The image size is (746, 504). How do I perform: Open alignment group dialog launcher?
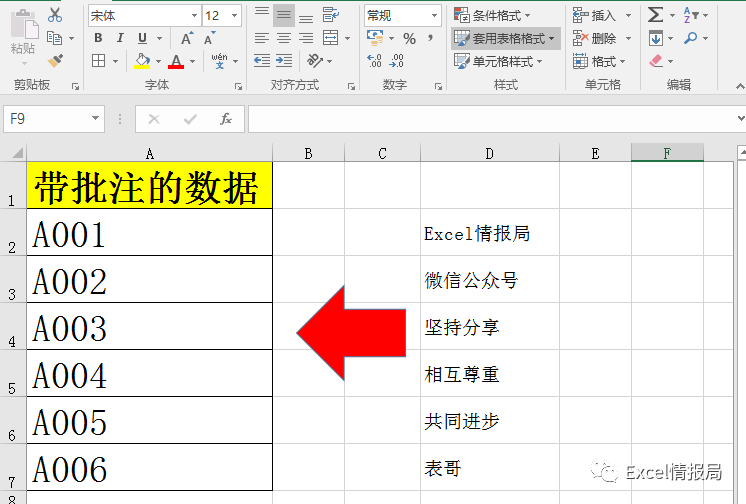tap(351, 86)
